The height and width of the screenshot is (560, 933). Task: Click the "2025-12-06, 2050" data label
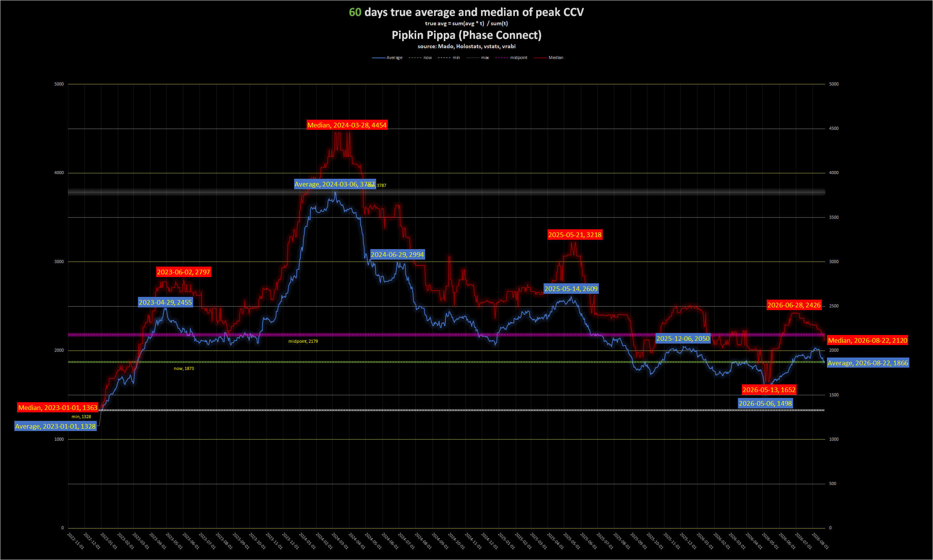tap(683, 338)
